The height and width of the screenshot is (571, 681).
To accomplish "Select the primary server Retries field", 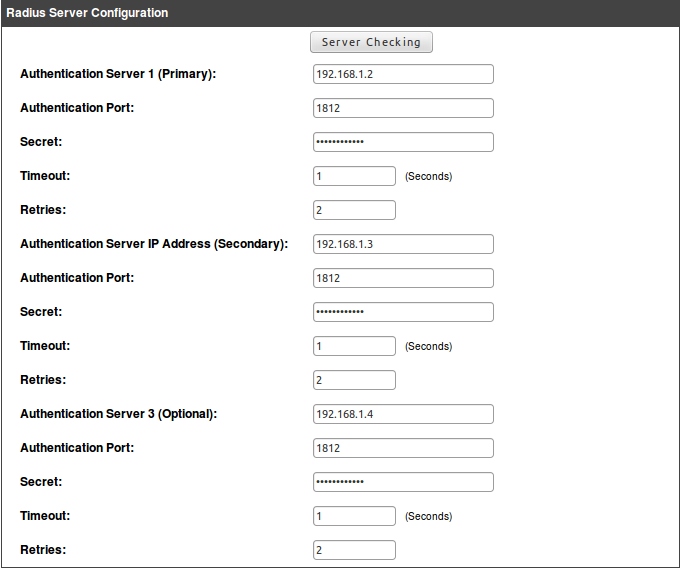I will [x=354, y=210].
